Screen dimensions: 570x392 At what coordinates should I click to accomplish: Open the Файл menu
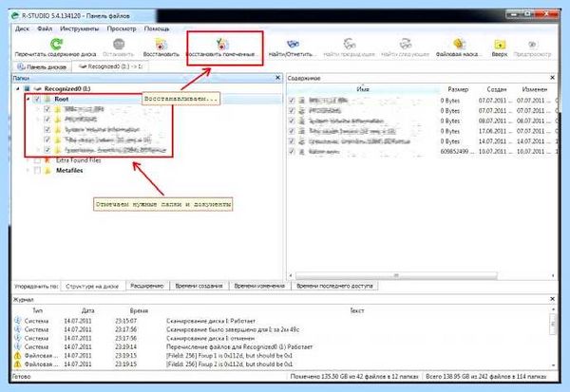[x=45, y=28]
